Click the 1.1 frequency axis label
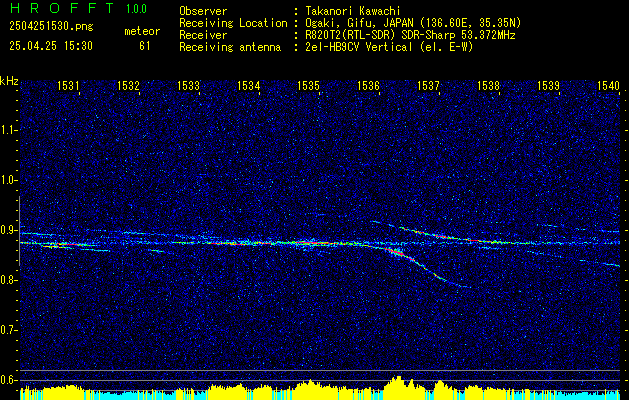Screen dimensions: 629x400 point(7,130)
